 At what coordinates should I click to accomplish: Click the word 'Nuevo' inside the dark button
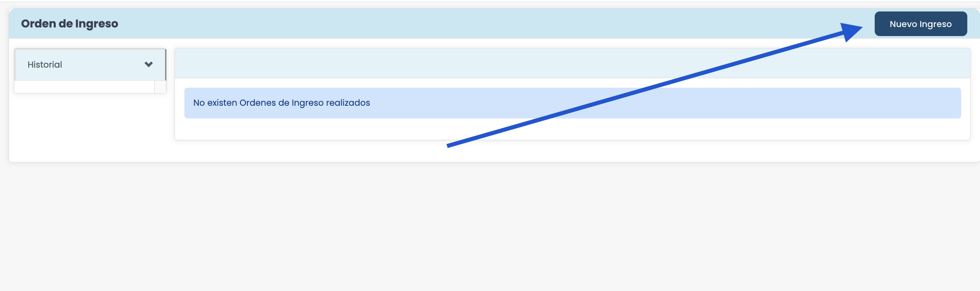pyautogui.click(x=903, y=24)
